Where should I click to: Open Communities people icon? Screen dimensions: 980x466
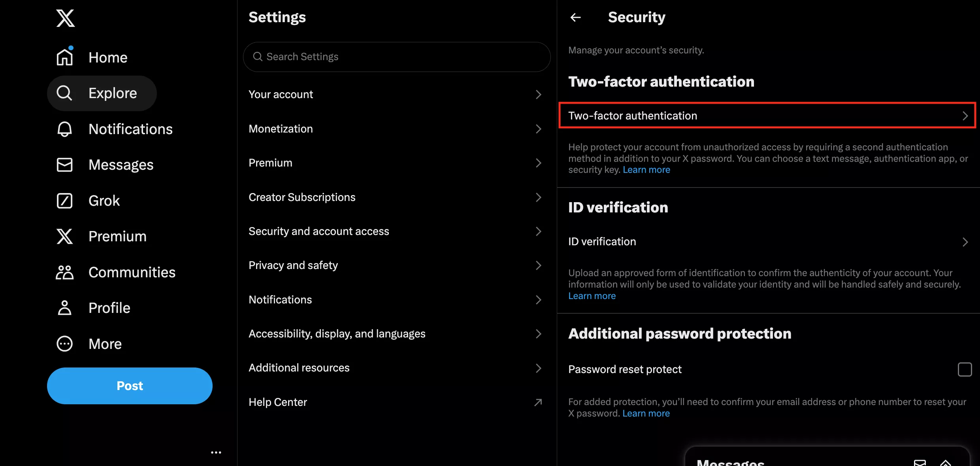(x=65, y=272)
